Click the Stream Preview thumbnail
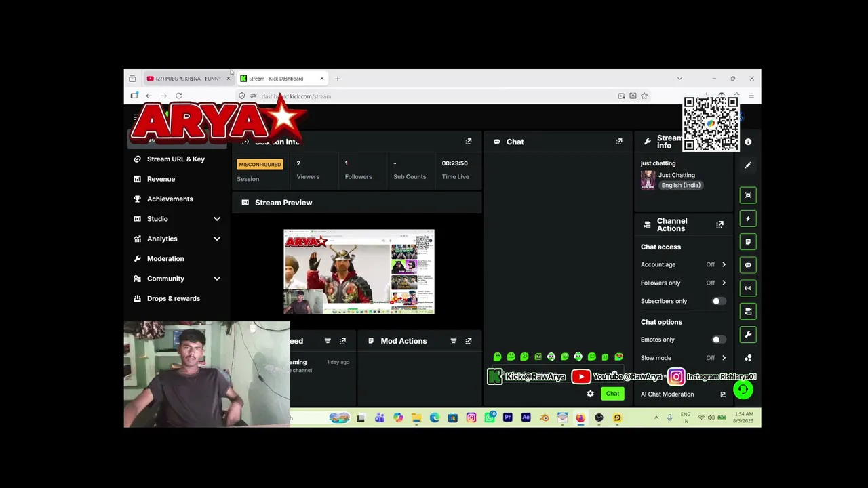This screenshot has width=868, height=488. [x=359, y=272]
